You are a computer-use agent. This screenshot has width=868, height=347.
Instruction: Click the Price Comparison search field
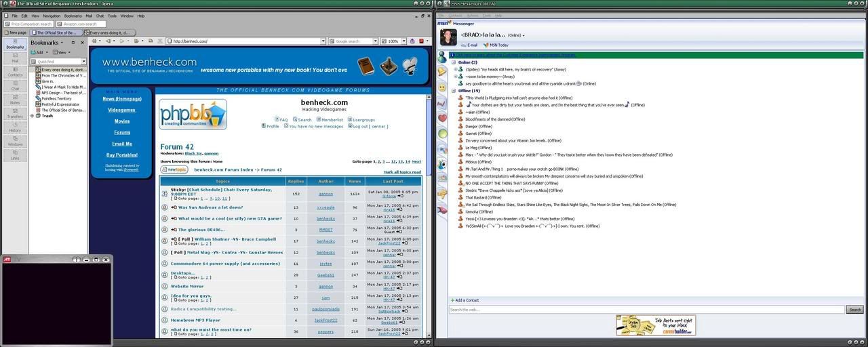pyautogui.click(x=28, y=24)
